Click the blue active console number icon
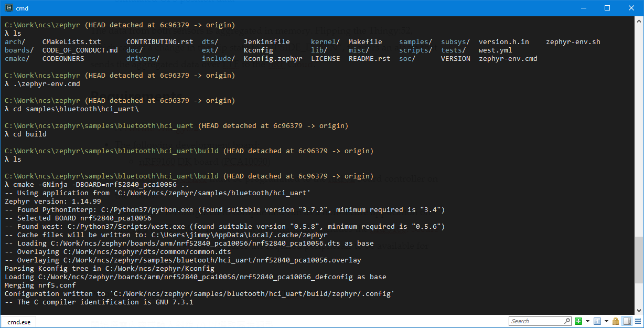This screenshot has width=644, height=328. tap(597, 321)
